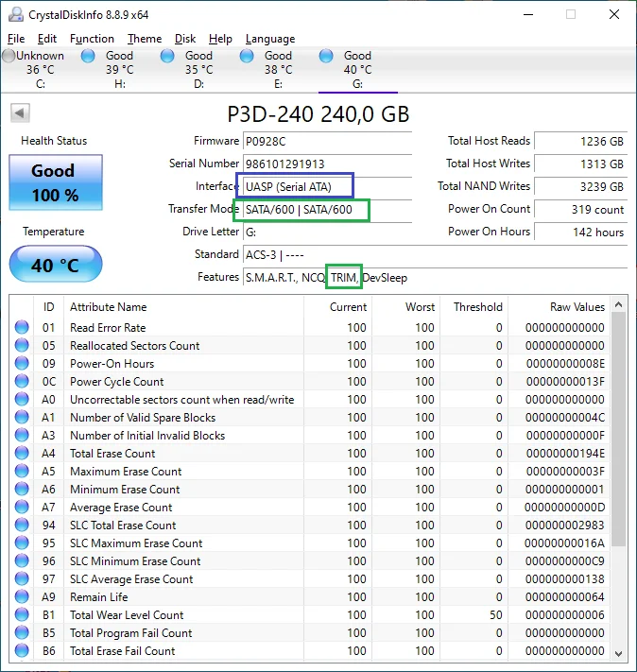Click the status orb for SLC Maximum Erase Count
The height and width of the screenshot is (672, 637).
coord(22,543)
